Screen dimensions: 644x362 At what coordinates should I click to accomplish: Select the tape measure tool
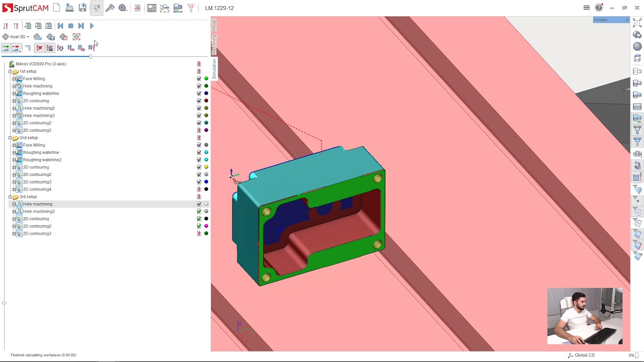click(x=123, y=8)
